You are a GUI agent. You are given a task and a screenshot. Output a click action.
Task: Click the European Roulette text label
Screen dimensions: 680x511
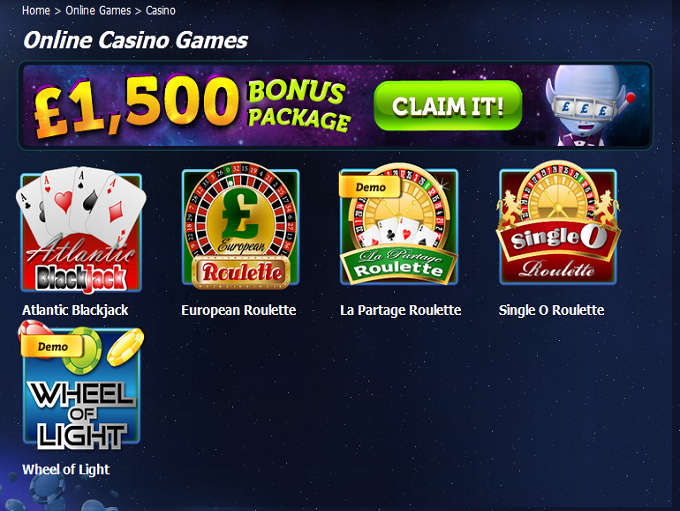click(x=239, y=310)
